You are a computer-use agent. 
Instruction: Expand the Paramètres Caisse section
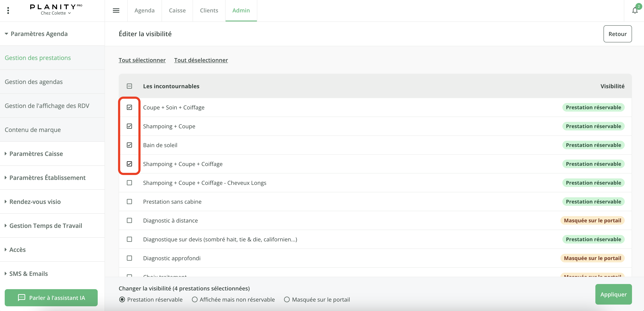click(x=36, y=154)
